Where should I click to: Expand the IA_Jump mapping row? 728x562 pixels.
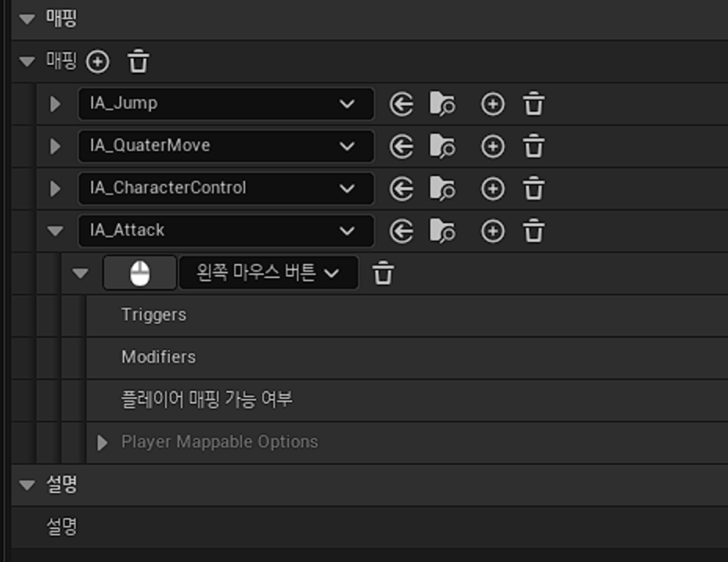[56, 104]
